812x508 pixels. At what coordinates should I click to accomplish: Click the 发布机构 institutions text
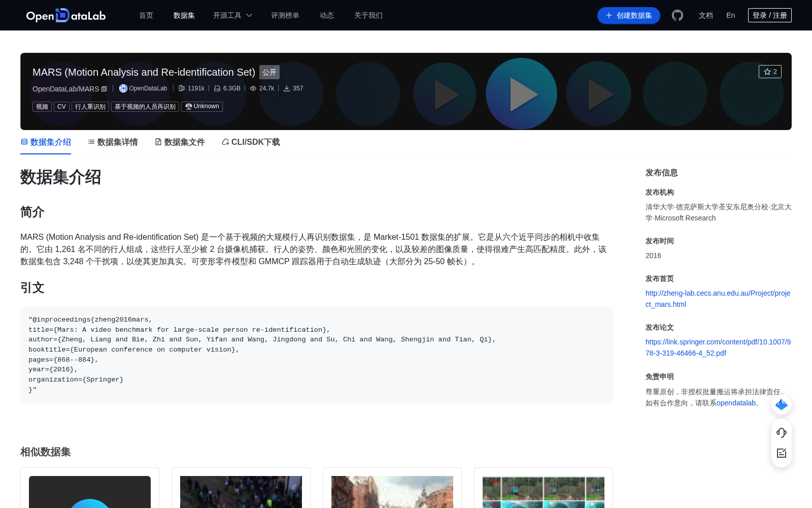tap(718, 212)
